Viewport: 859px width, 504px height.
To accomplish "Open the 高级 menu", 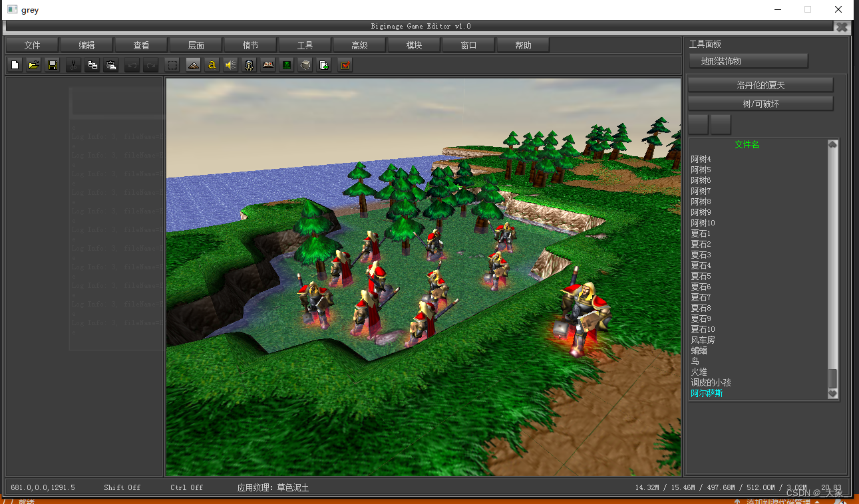I will click(359, 45).
